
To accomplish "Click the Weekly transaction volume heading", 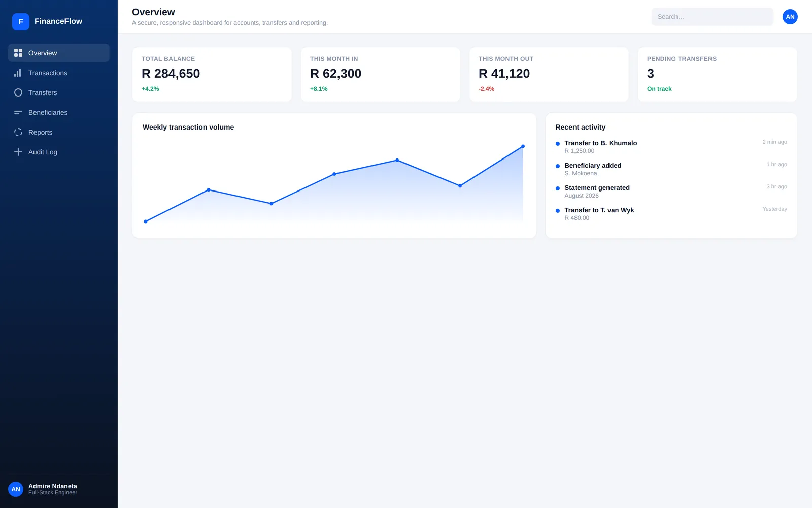I will coord(188,127).
